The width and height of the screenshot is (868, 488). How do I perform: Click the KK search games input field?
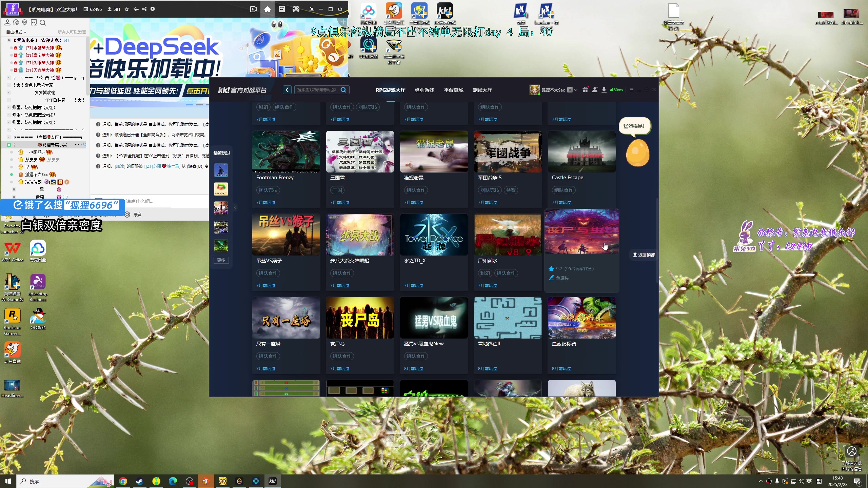pos(317,90)
